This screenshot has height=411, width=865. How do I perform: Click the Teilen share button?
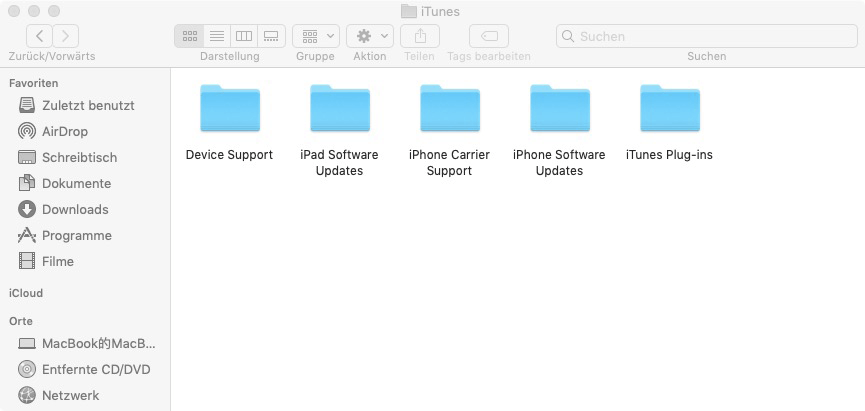(420, 36)
